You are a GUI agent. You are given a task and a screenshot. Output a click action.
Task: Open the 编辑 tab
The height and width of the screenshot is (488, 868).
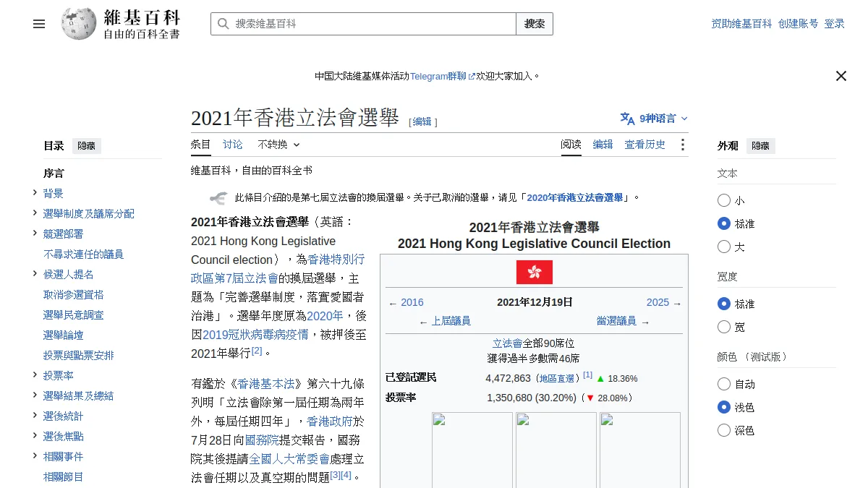coord(603,145)
